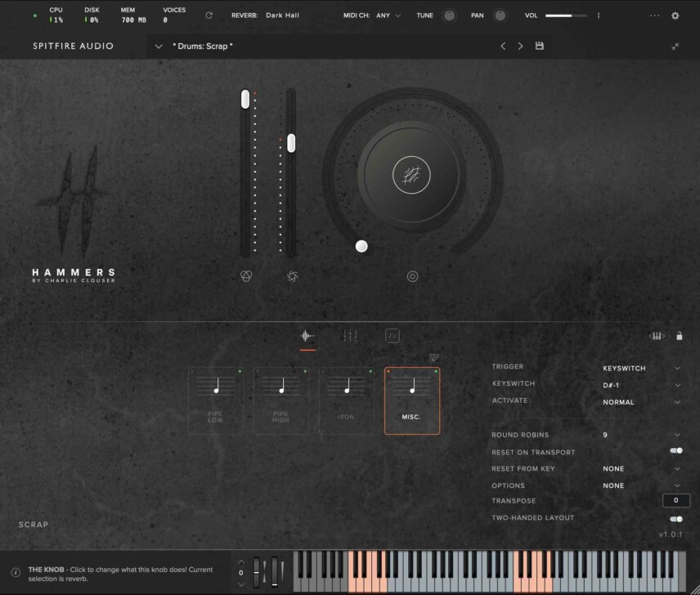The width and height of the screenshot is (700, 595).
Task: Click the Voices count readout
Action: point(165,20)
